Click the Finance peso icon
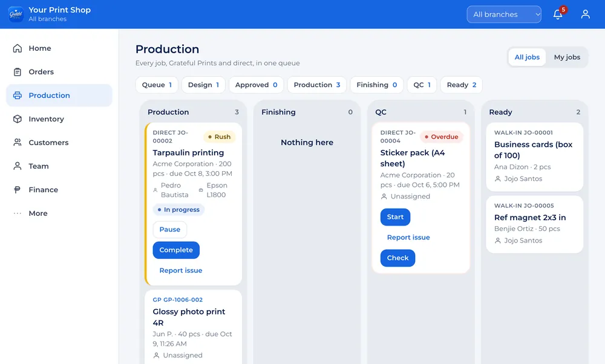Viewport: 605px width, 364px height. [x=18, y=190]
